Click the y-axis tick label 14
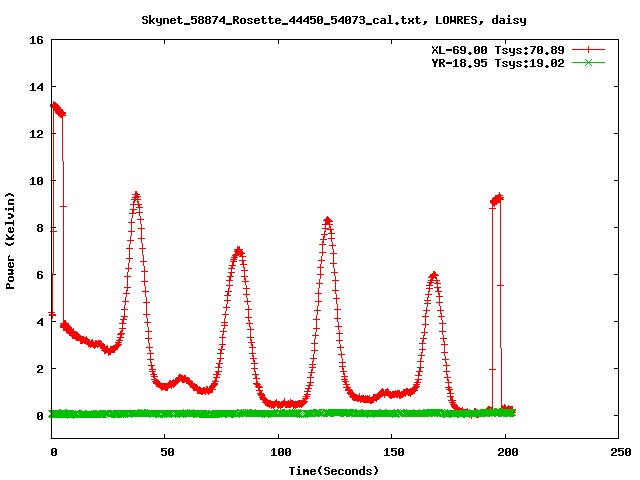This screenshot has width=640, height=480. point(36,87)
